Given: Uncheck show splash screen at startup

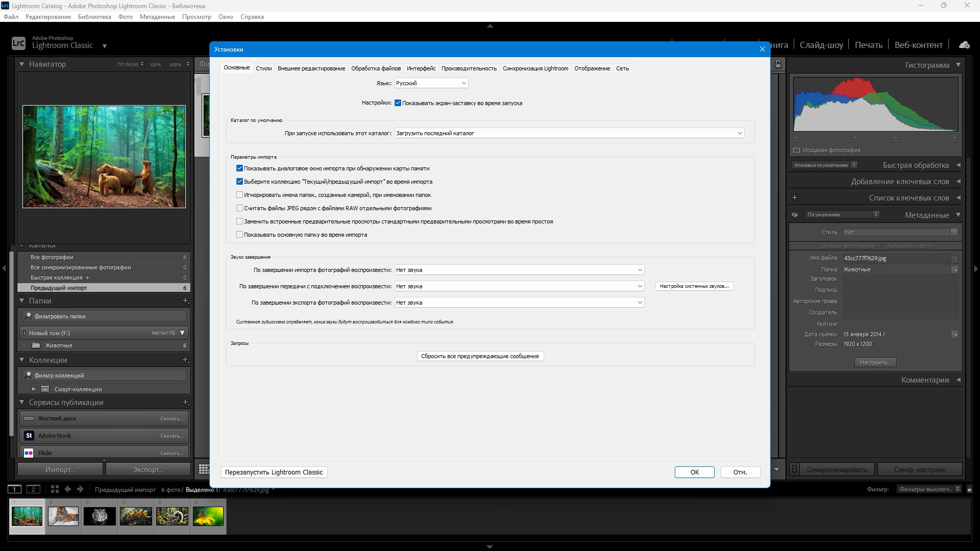Looking at the screenshot, I should (398, 103).
